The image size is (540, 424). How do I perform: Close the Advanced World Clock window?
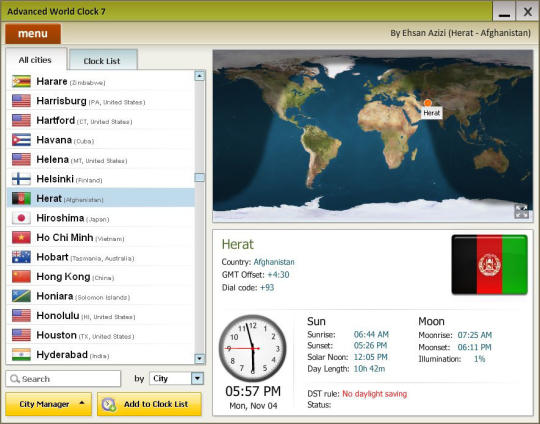pyautogui.click(x=527, y=12)
